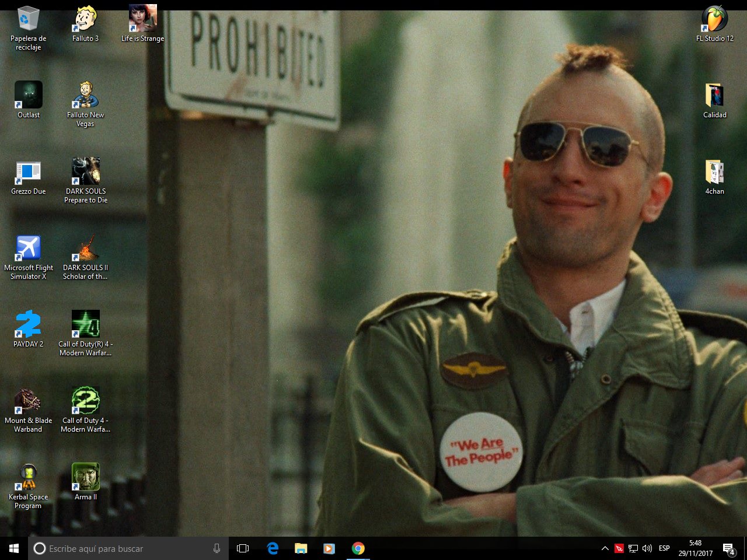Screen dimensions: 747x560
Task: Select DARK SOULS Prepare to Die icon
Action: (x=85, y=180)
